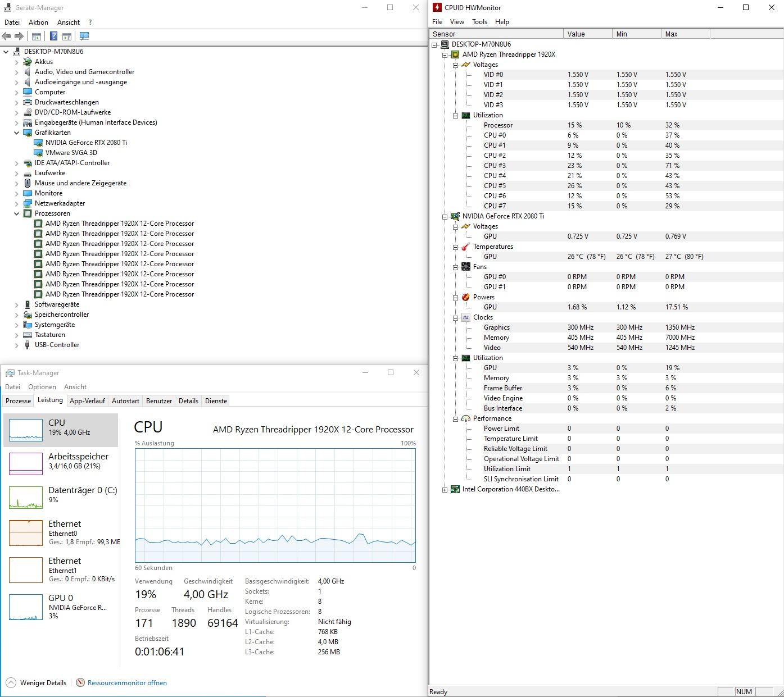This screenshot has width=784, height=697.
Task: Click the Clocks icon in HWMonitor
Action: (466, 317)
